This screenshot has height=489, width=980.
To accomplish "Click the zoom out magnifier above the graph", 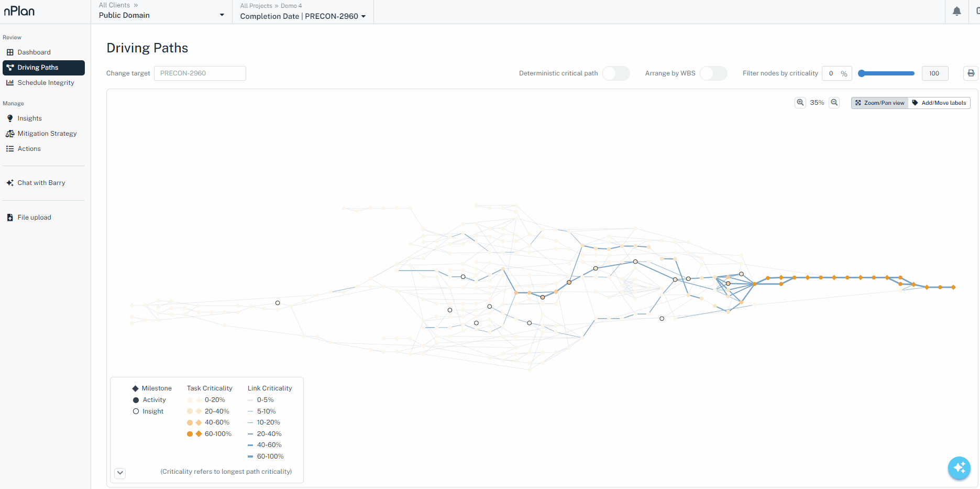I will (834, 102).
